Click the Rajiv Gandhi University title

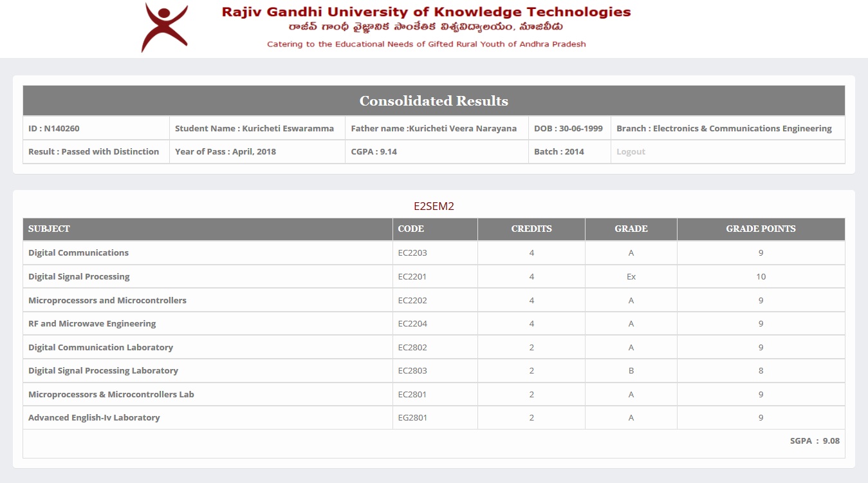tap(426, 12)
